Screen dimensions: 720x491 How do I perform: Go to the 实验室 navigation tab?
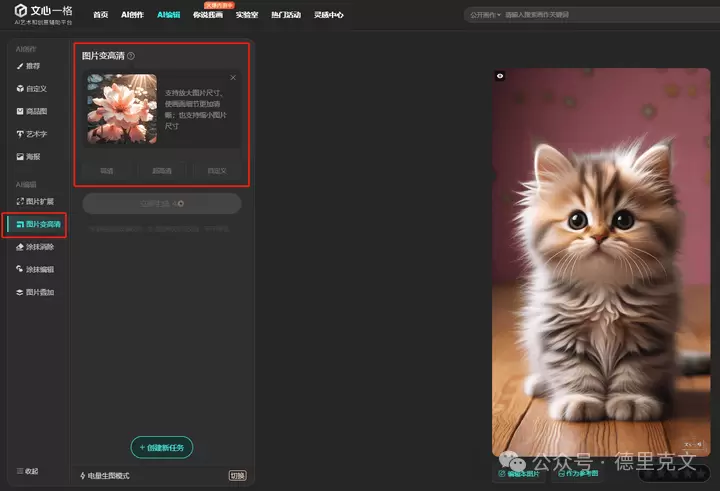247,15
